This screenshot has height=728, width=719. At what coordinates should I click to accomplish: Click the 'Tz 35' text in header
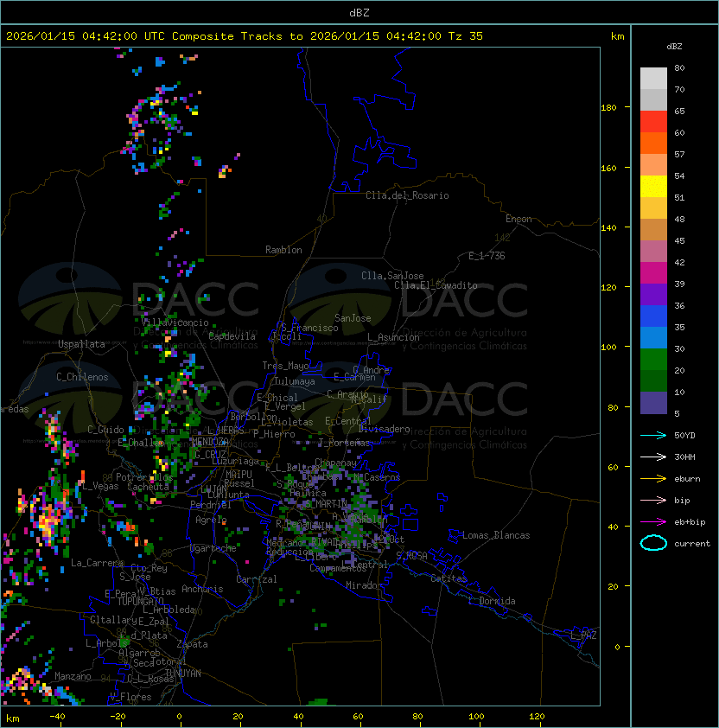coord(466,36)
